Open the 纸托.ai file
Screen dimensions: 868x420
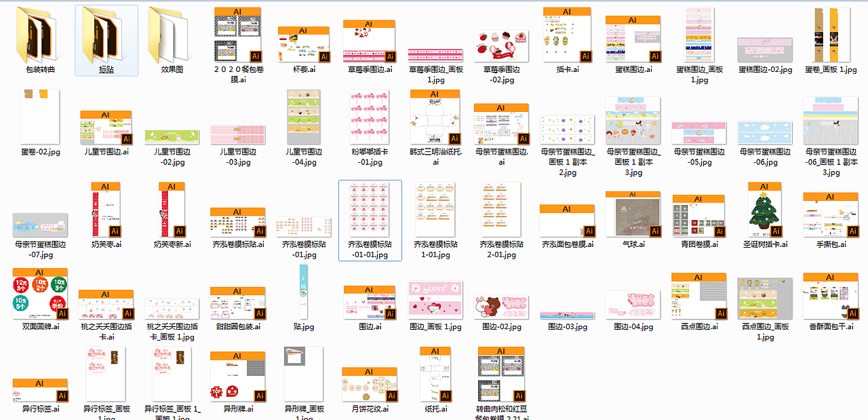pyautogui.click(x=435, y=373)
